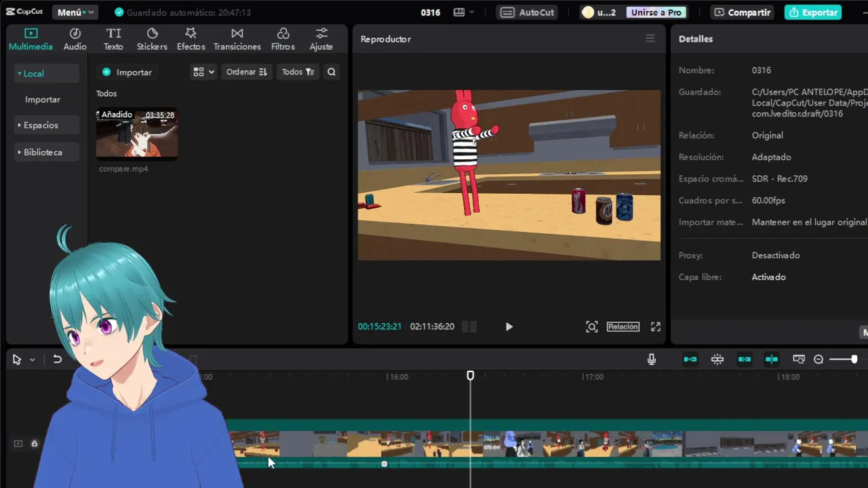Open the Menú dropdown
This screenshot has height=488, width=868.
point(75,12)
